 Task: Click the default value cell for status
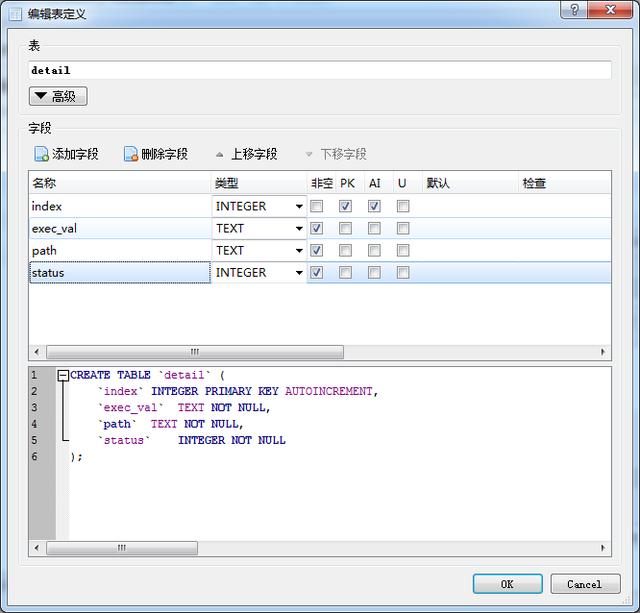click(470, 272)
